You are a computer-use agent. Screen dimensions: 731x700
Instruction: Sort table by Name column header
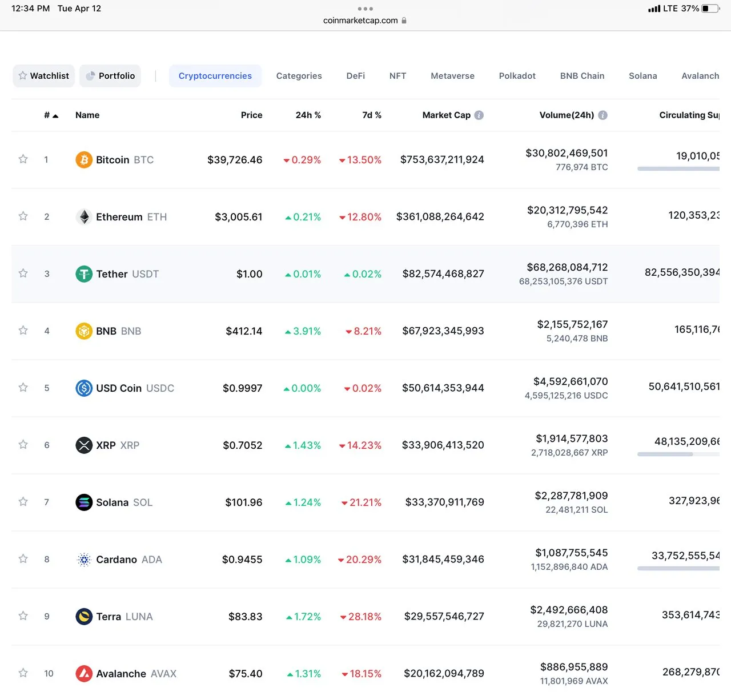click(x=87, y=115)
